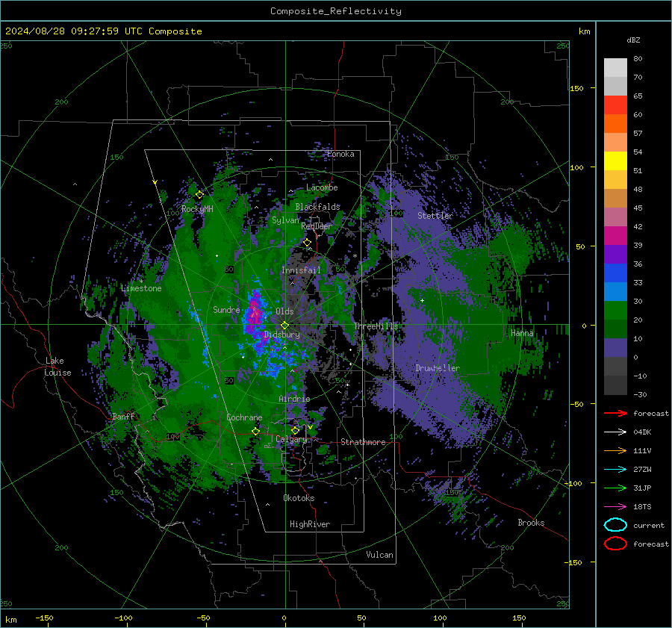Click the Limestone label

click(x=141, y=288)
